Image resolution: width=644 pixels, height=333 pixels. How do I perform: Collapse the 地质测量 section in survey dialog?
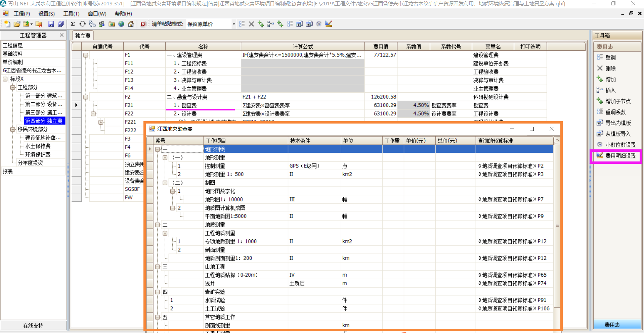click(x=157, y=225)
